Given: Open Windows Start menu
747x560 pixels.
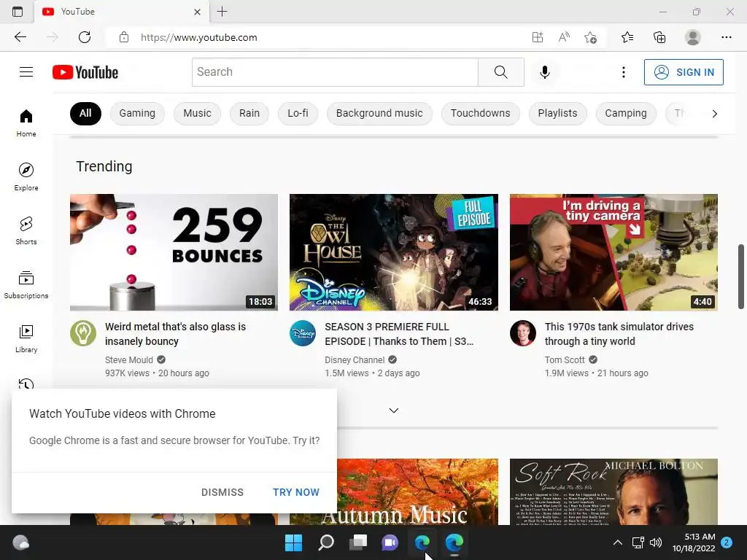Looking at the screenshot, I should click(293, 542).
